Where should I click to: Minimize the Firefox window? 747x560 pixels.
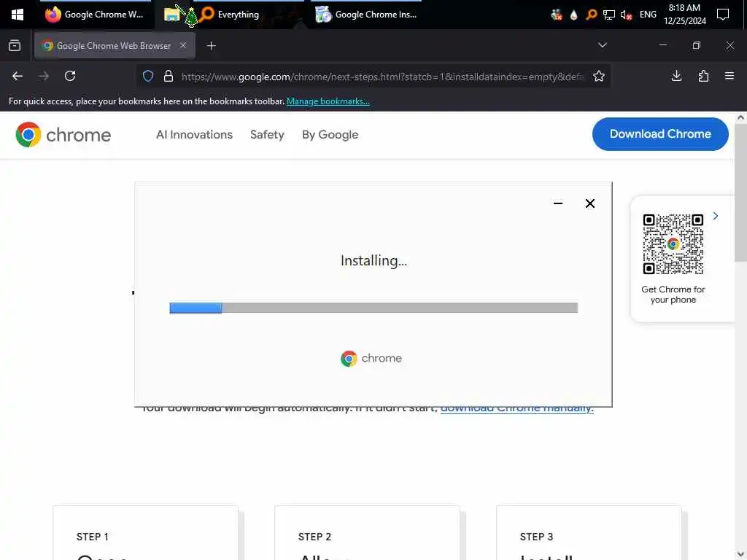662,45
